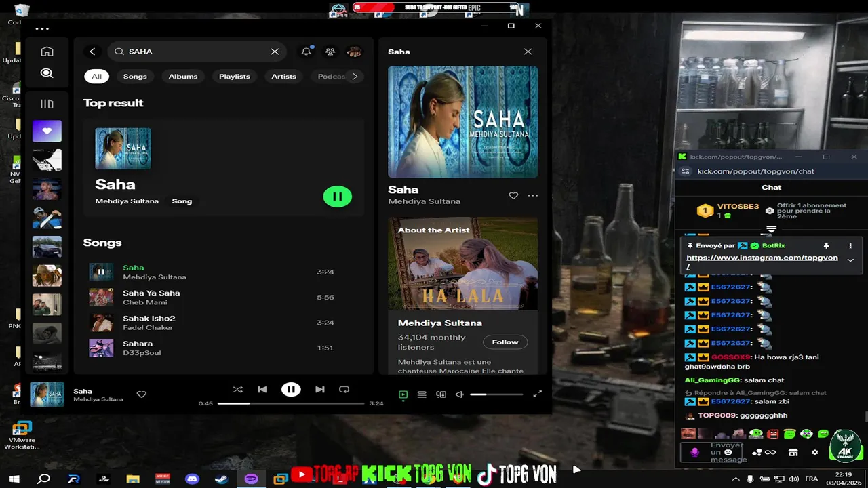Select the Artists filter chip
Screen dimensions: 868x488
[x=283, y=77]
